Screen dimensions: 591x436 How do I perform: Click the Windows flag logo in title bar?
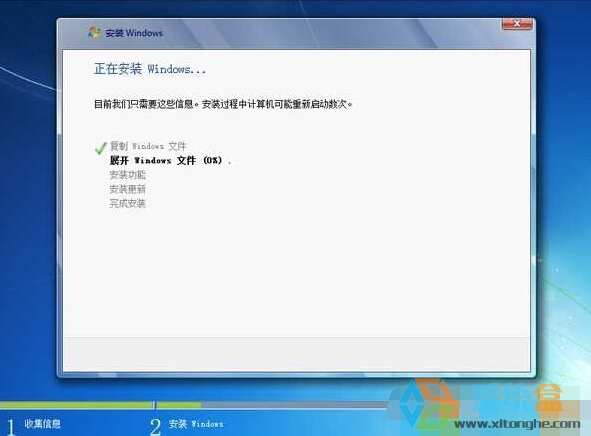coord(93,33)
